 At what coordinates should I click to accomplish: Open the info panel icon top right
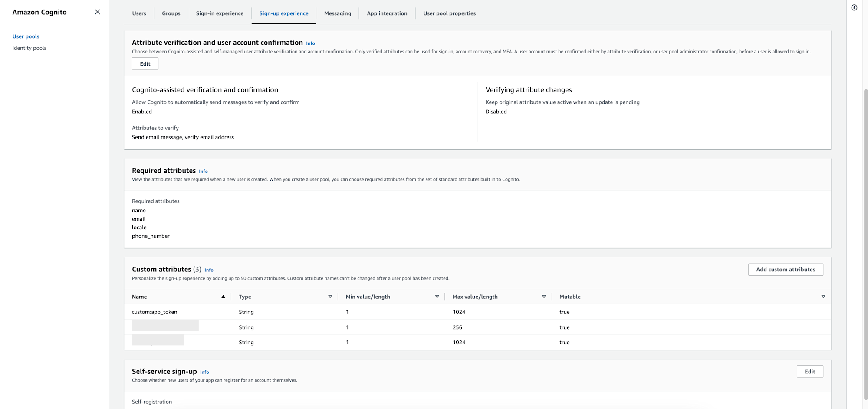point(854,8)
